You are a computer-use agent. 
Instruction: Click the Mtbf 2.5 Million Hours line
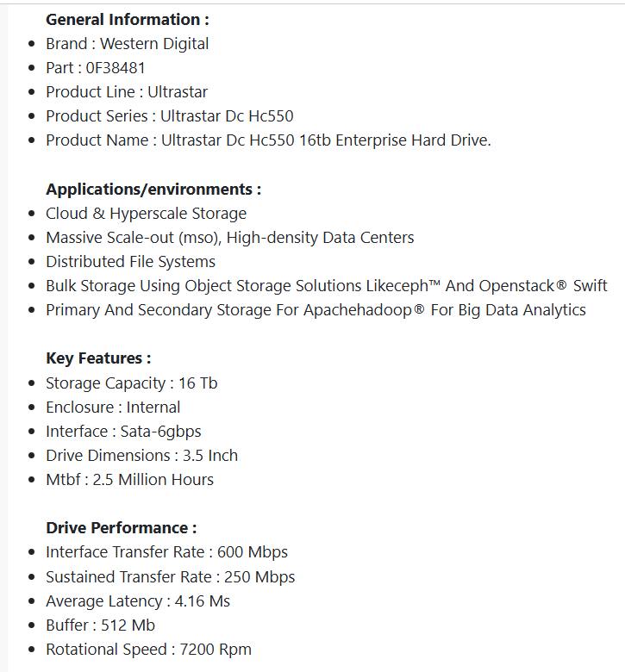click(129, 479)
